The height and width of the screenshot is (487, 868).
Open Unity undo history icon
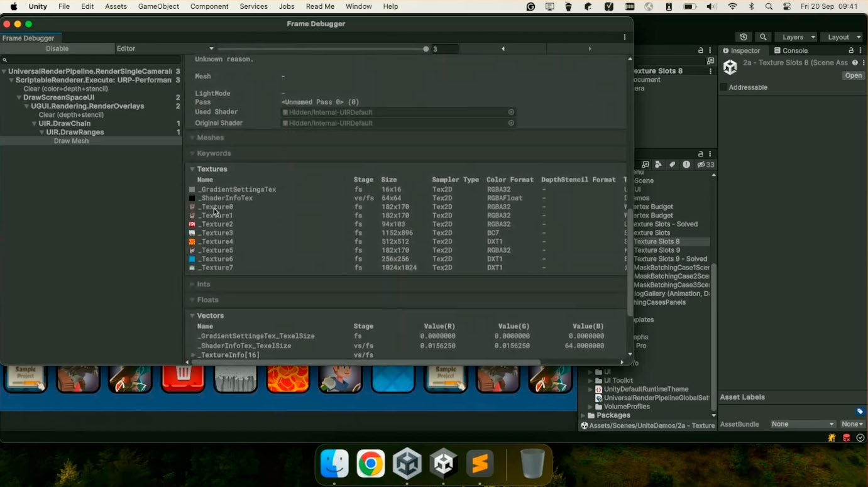744,37
